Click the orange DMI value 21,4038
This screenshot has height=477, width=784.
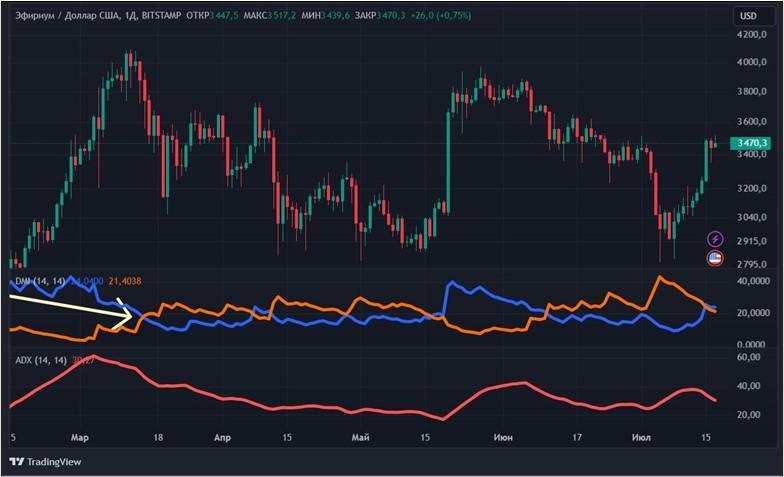point(124,282)
